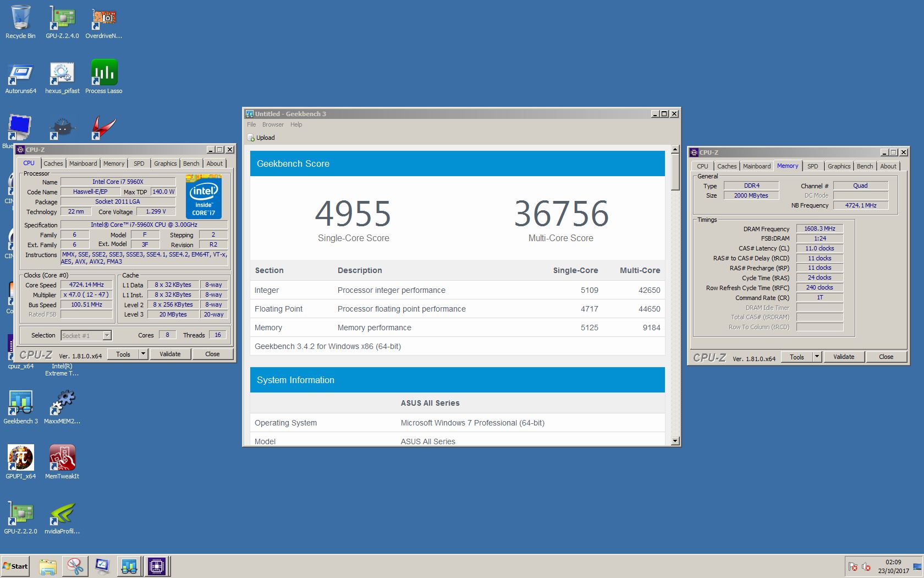The width and height of the screenshot is (924, 578).
Task: Select the Memory performance results row
Action: [x=457, y=328]
